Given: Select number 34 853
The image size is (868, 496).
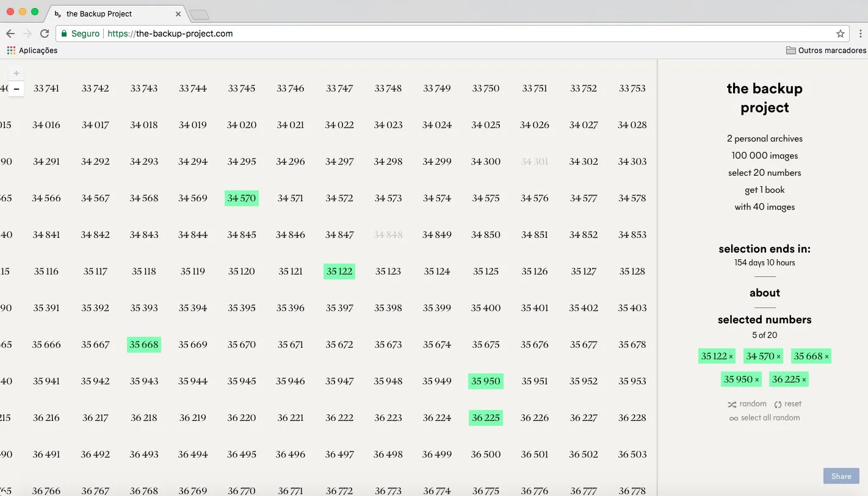Looking at the screenshot, I should 632,235.
